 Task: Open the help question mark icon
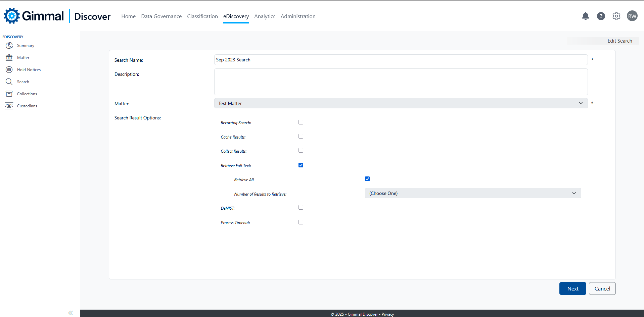click(x=601, y=16)
